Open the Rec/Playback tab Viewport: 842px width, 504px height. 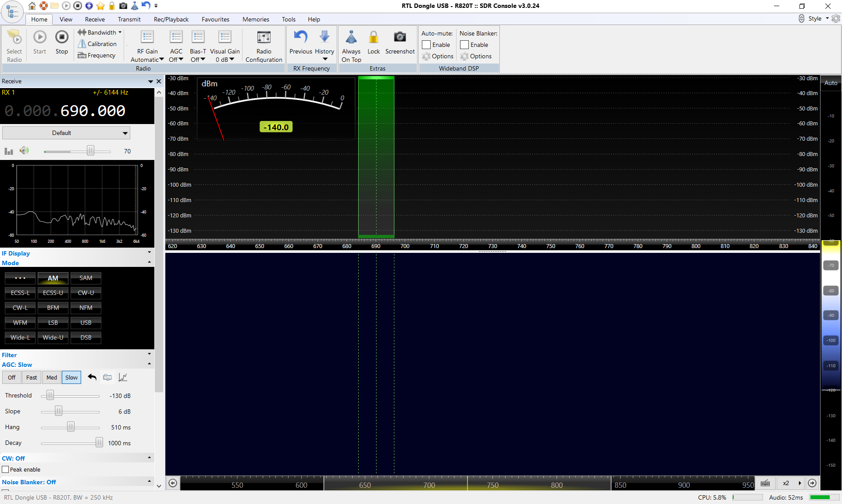click(x=171, y=19)
